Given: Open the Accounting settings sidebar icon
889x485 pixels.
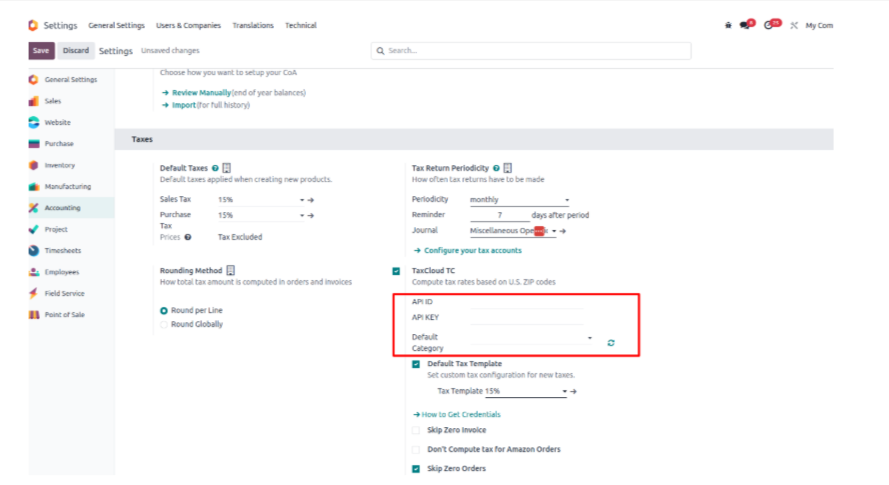Looking at the screenshot, I should pos(34,208).
